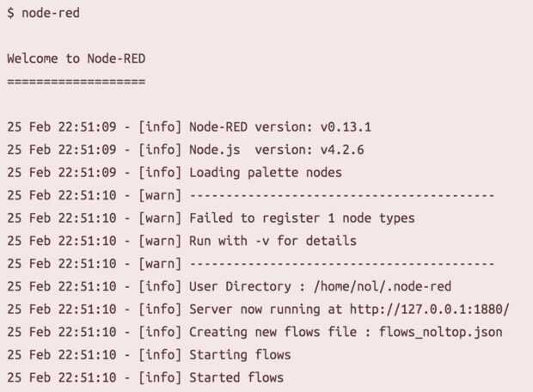Click the Loading palette nodes message
The width and height of the screenshot is (533, 392).
click(265, 172)
